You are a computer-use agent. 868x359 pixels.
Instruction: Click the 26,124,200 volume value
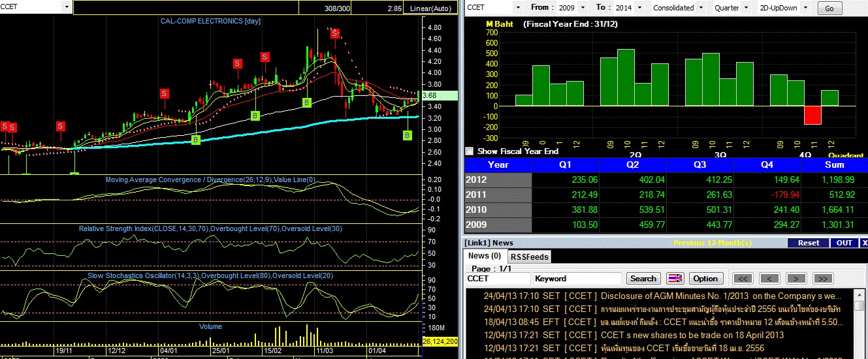tap(440, 341)
